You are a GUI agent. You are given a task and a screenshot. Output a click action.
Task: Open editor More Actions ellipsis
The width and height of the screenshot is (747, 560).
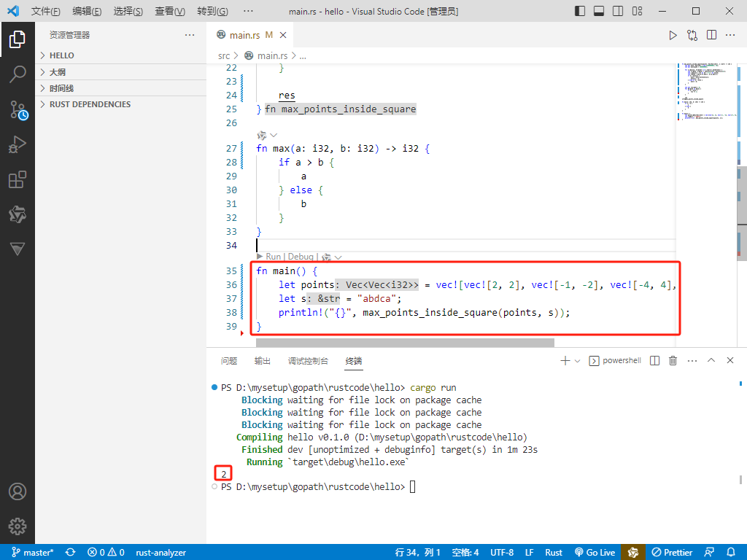[x=730, y=35]
